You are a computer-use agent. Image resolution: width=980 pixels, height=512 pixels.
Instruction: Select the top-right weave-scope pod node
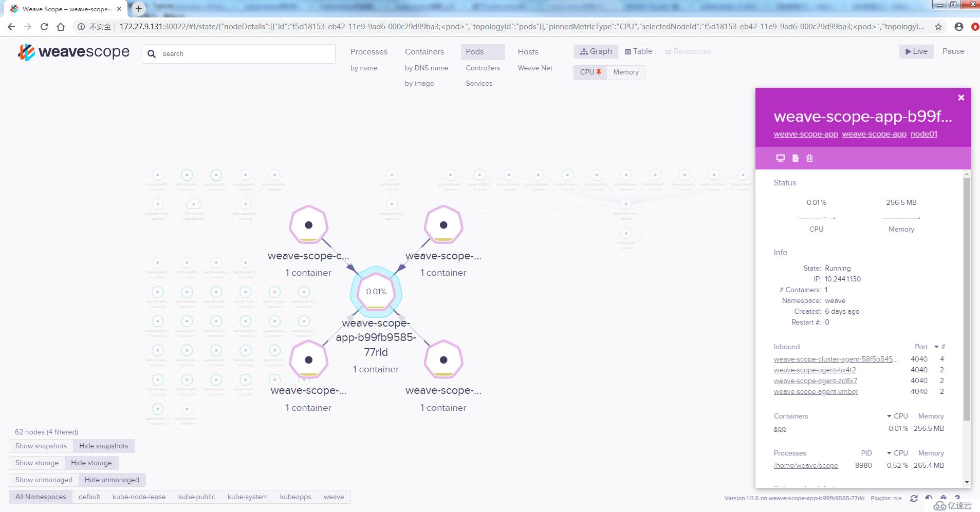[443, 225]
